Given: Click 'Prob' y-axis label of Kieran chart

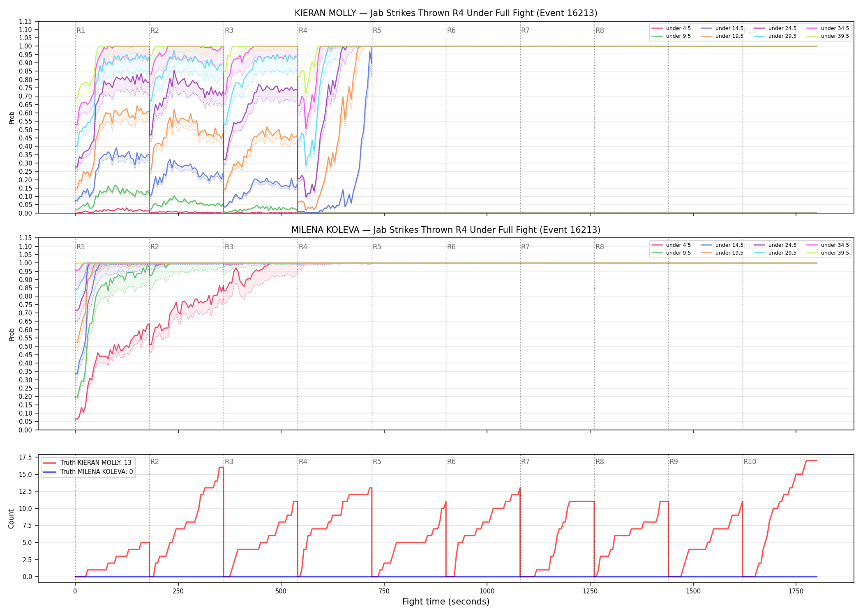Looking at the screenshot, I should pyautogui.click(x=12, y=117).
